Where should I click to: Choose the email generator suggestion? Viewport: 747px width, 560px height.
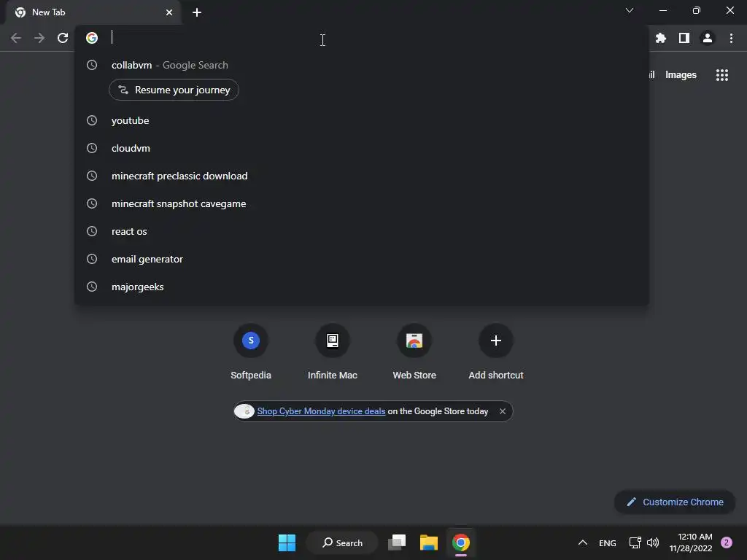click(x=362, y=259)
